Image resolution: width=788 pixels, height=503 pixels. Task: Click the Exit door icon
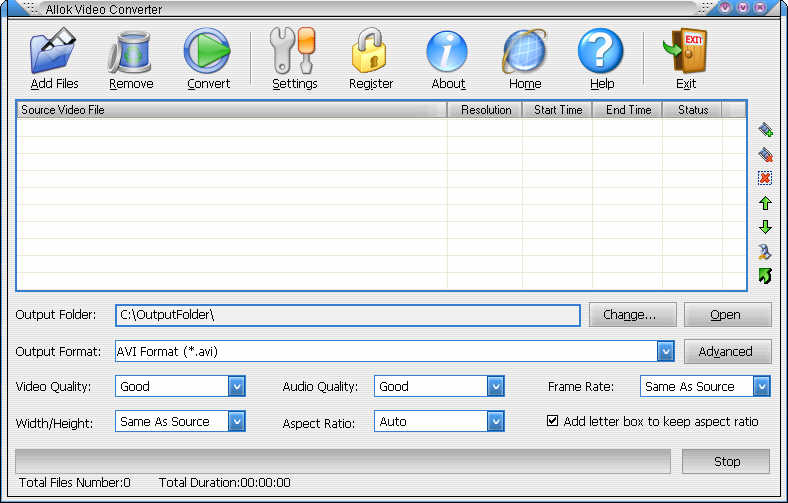(685, 50)
